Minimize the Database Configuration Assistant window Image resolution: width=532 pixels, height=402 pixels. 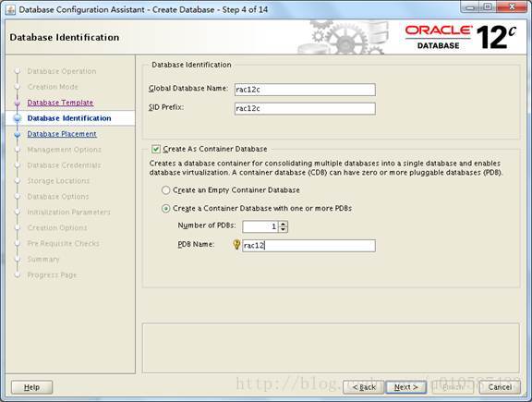(469, 6)
